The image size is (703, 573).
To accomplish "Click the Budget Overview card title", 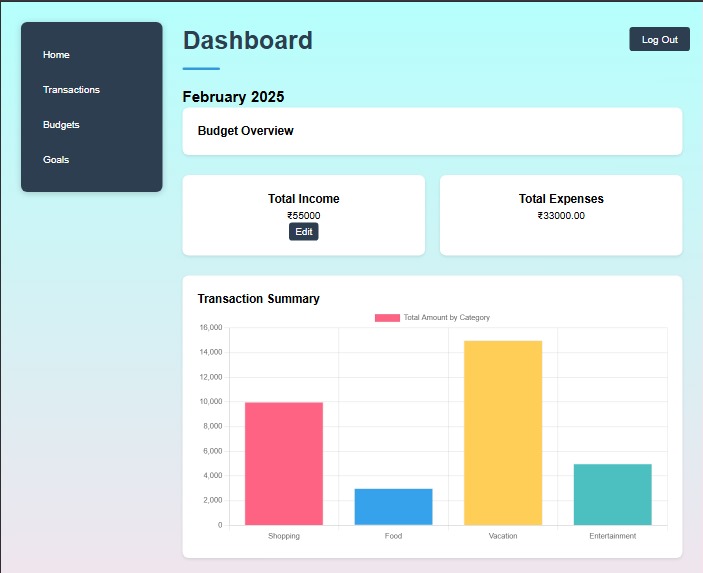I will pyautogui.click(x=245, y=131).
